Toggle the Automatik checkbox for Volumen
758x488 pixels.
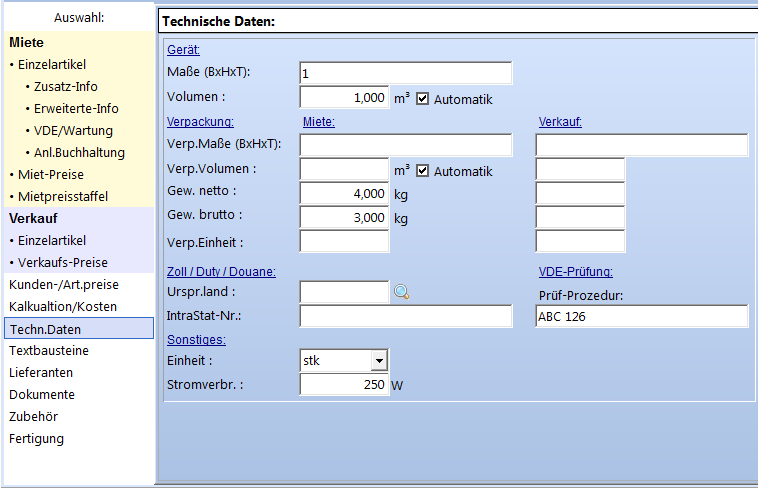pos(423,99)
